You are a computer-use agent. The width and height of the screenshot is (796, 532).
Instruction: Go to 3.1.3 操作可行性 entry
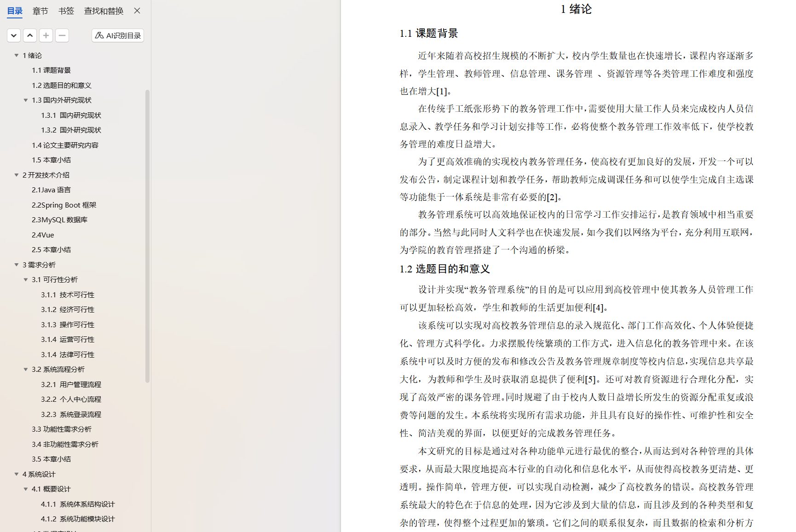click(68, 324)
